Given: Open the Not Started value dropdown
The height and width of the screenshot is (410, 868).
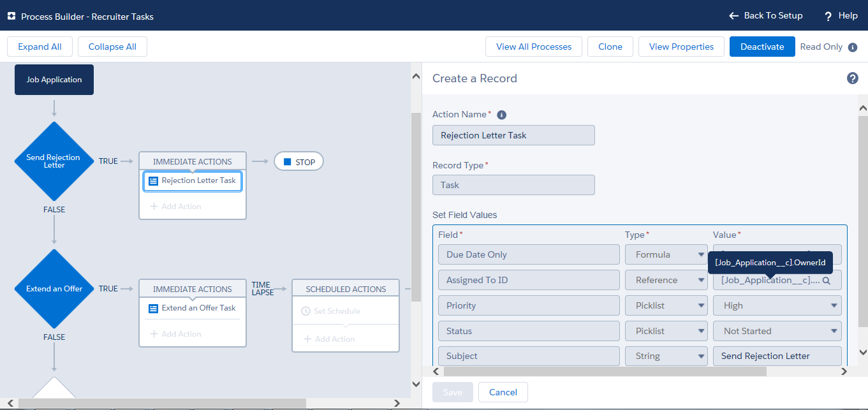Looking at the screenshot, I should point(777,331).
